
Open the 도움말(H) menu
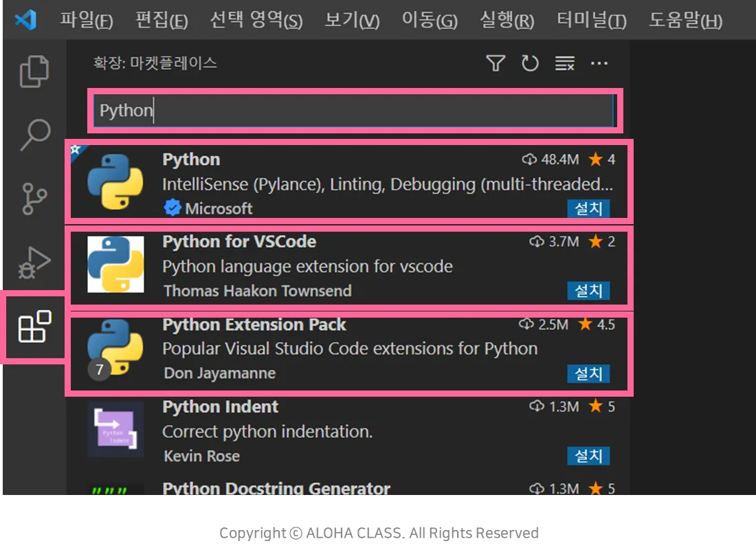[x=685, y=20]
